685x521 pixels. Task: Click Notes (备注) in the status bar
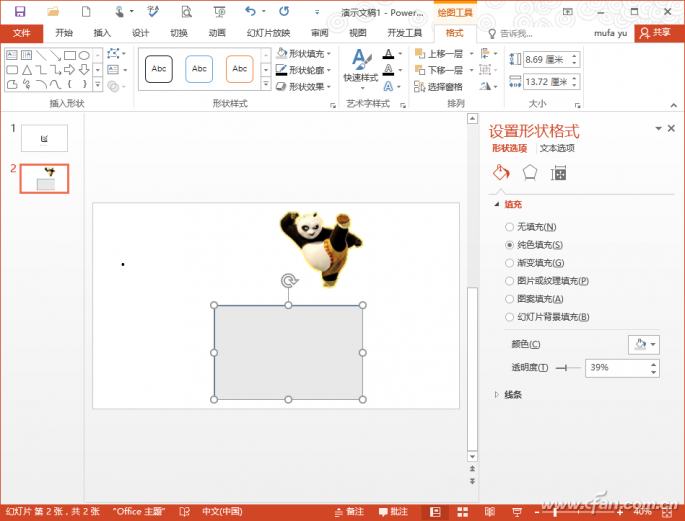point(349,512)
